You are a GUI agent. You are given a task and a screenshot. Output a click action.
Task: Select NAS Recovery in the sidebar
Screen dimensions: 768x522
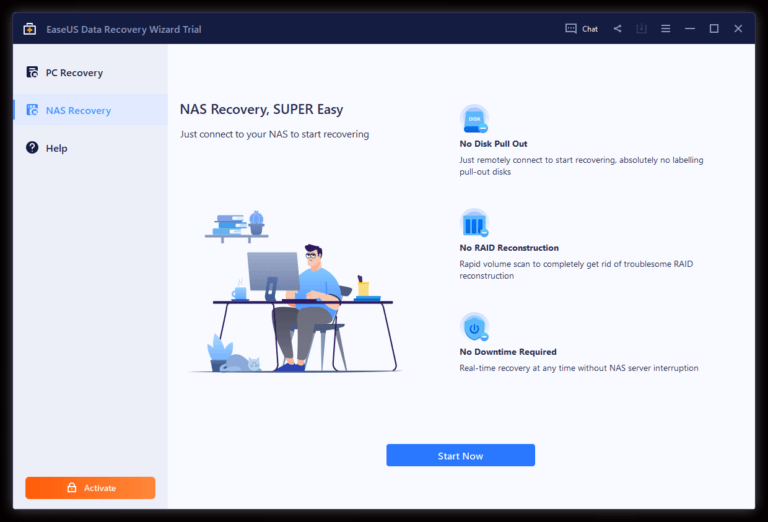click(91, 110)
